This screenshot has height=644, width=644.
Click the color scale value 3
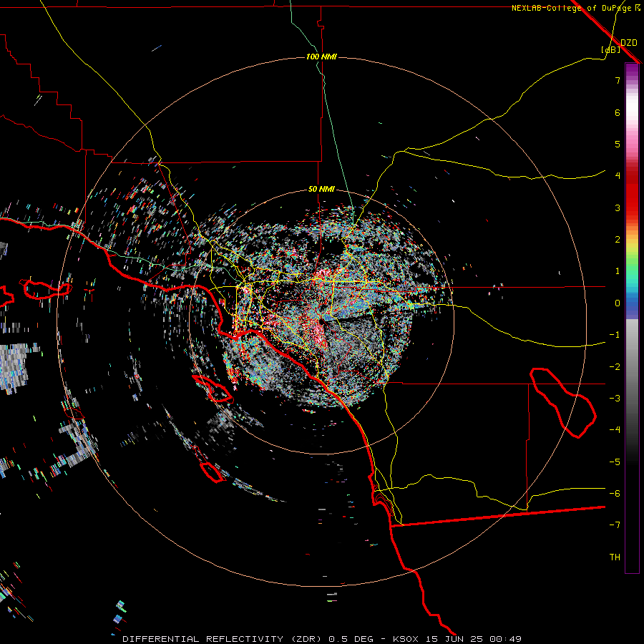click(x=618, y=208)
